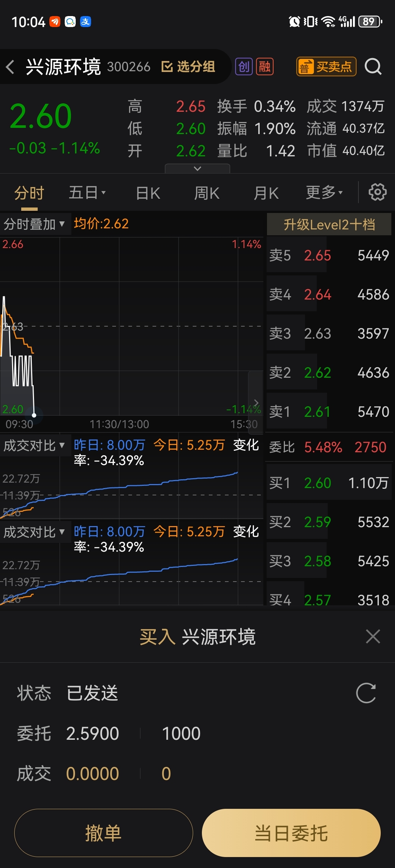The width and height of the screenshot is (395, 868).
Task: Switch to the 周K tab
Action: [207, 193]
